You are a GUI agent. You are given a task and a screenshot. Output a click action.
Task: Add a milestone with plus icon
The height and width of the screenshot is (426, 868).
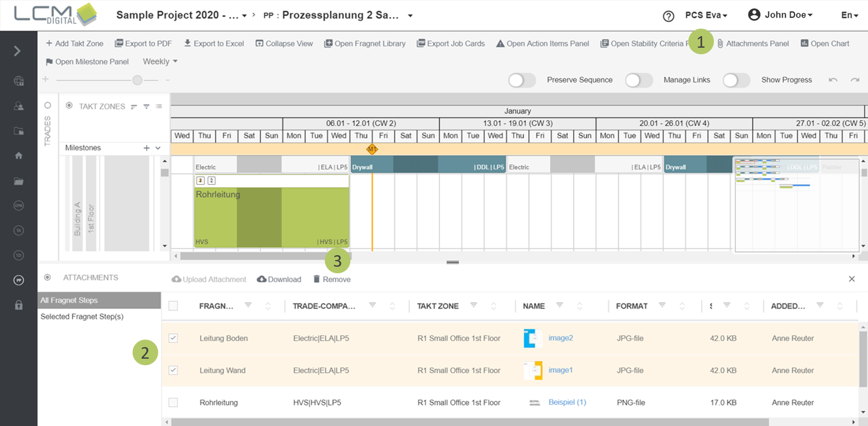pyautogui.click(x=146, y=148)
